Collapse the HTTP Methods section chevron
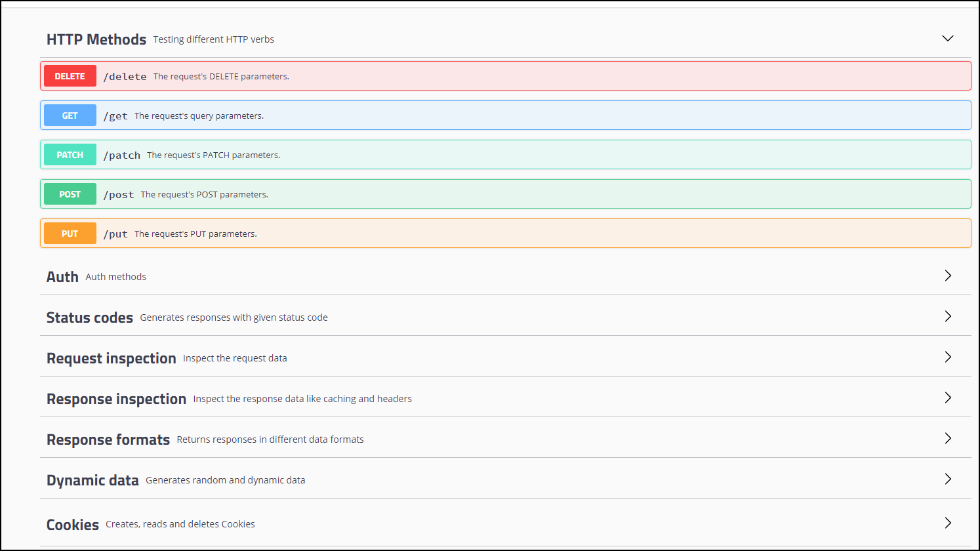Screen dimensions: 980x551 click(x=947, y=39)
